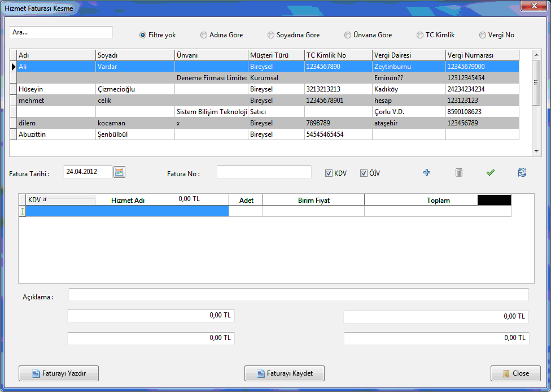Click the customer list scrollbar thumb

[536, 82]
